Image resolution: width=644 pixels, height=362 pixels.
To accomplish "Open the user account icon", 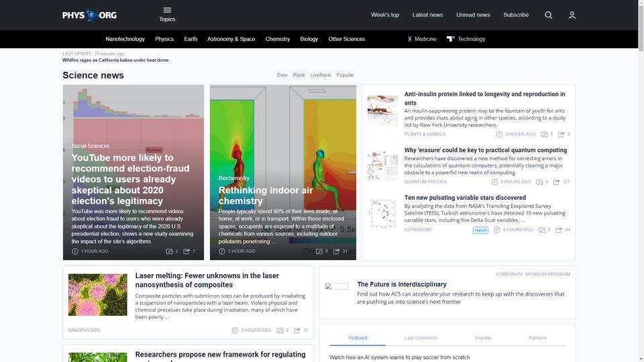I will 572,15.
